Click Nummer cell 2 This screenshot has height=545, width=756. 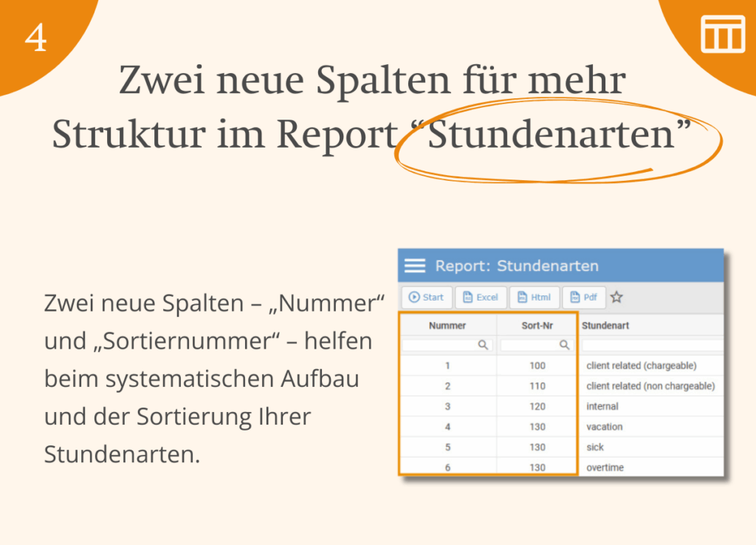click(447, 385)
